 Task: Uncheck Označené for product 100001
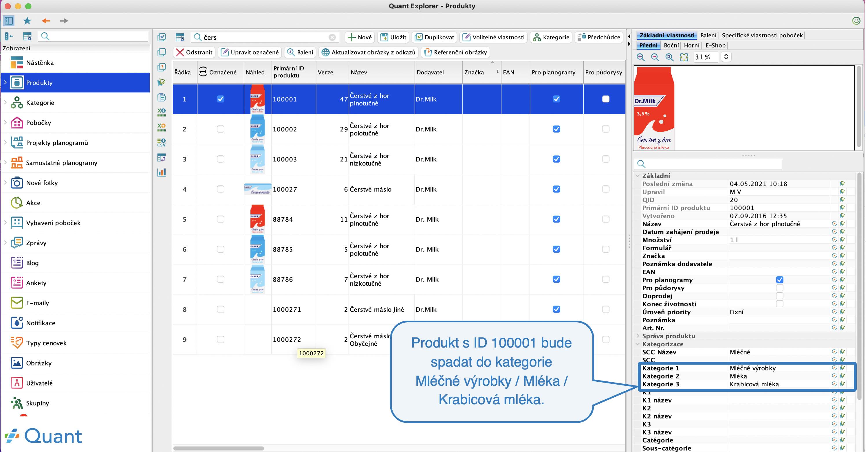tap(220, 99)
